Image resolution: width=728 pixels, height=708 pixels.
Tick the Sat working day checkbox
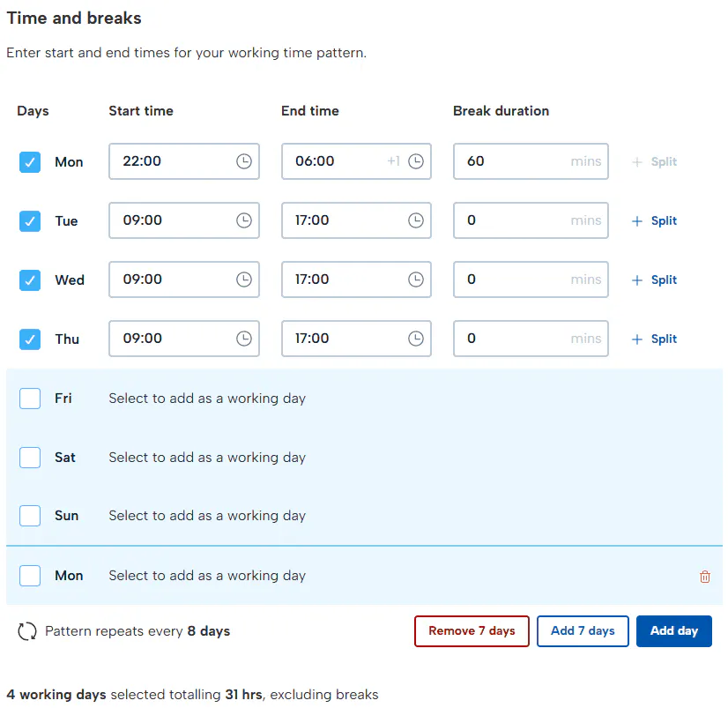click(30, 458)
